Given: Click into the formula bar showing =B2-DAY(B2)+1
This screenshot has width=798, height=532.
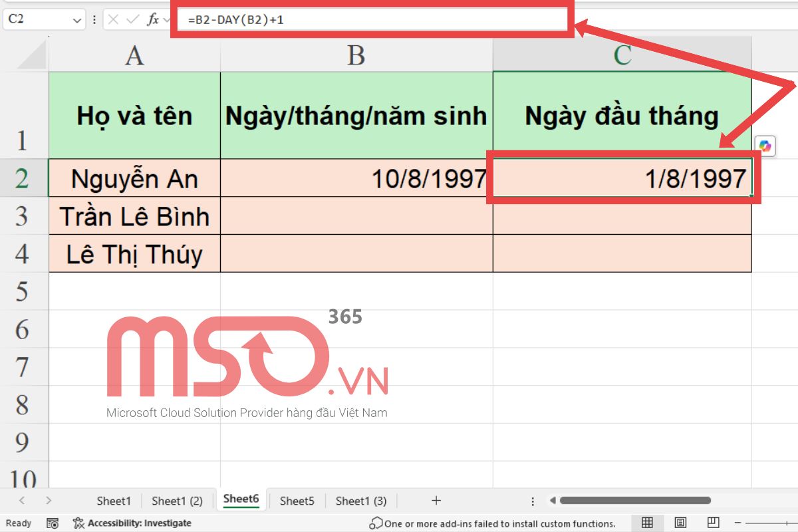Looking at the screenshot, I should click(372, 20).
